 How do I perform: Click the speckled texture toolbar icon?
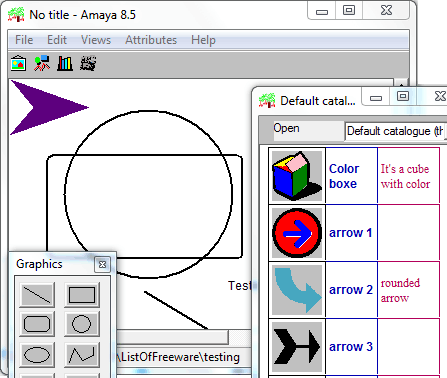(x=88, y=63)
